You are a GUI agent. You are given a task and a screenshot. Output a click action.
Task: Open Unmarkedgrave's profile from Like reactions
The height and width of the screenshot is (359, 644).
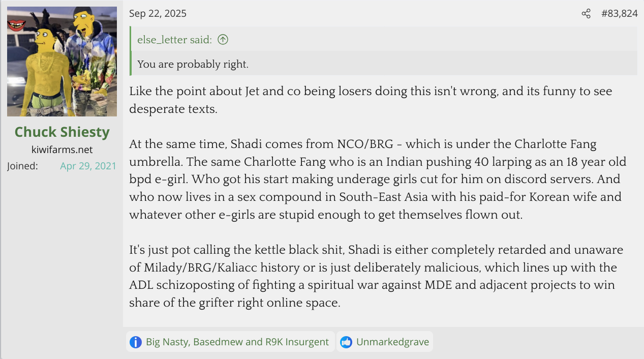pyautogui.click(x=392, y=342)
